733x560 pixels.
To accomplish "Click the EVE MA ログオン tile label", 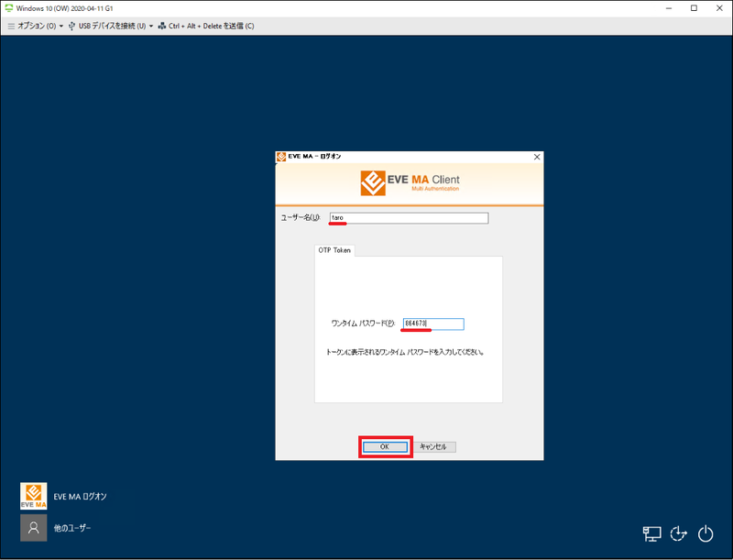I will pyautogui.click(x=80, y=497).
